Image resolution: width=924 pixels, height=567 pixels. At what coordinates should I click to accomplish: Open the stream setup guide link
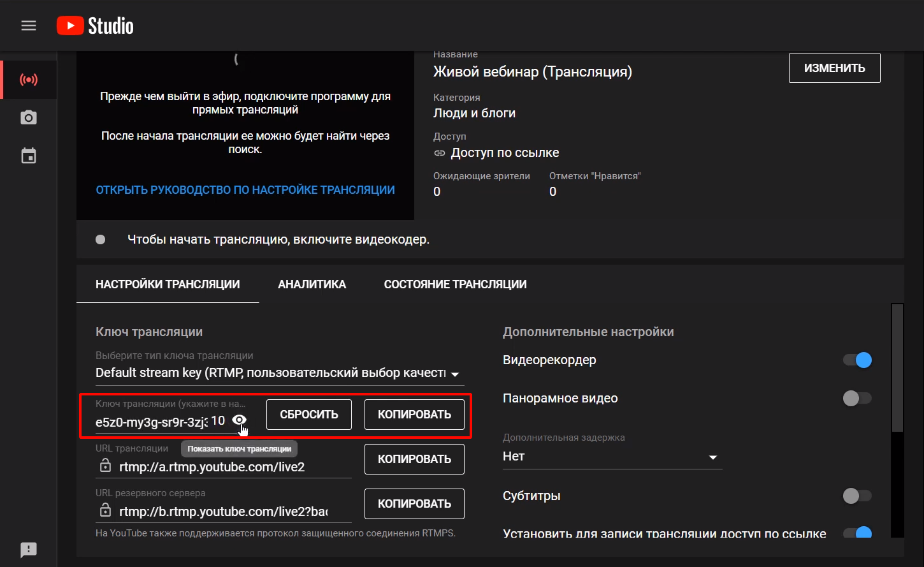pos(245,190)
